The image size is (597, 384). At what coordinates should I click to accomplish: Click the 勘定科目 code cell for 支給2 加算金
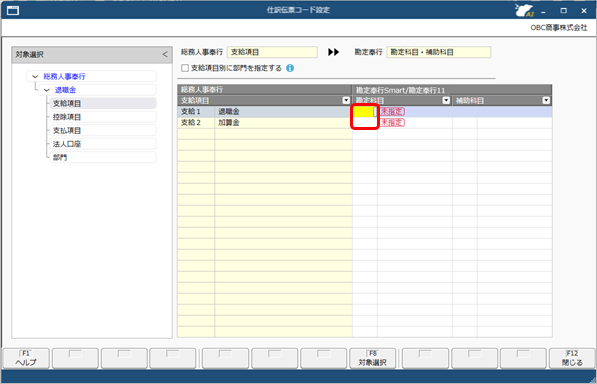tap(365, 123)
